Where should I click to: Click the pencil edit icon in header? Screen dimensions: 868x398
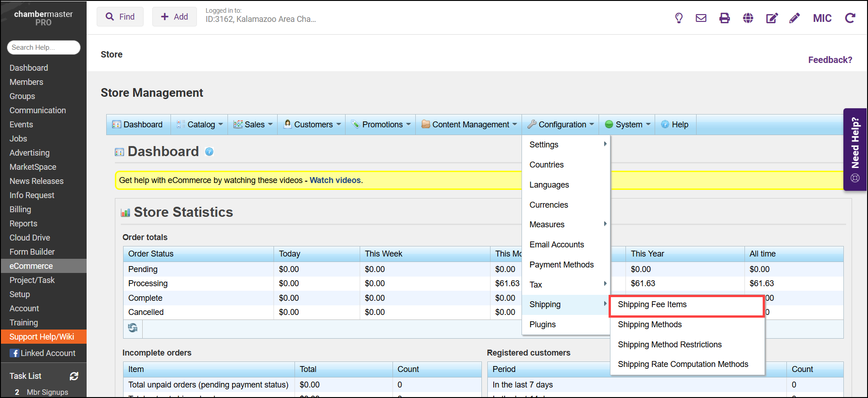[x=795, y=18]
